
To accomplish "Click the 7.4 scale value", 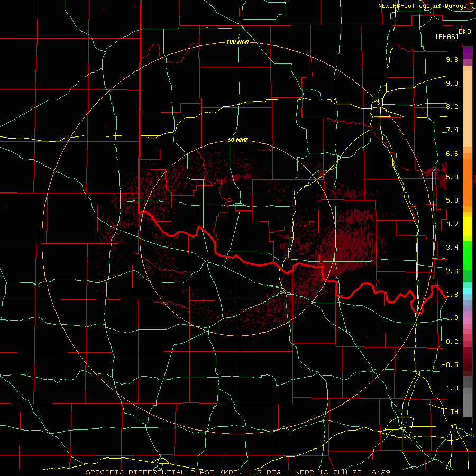I will [452, 130].
